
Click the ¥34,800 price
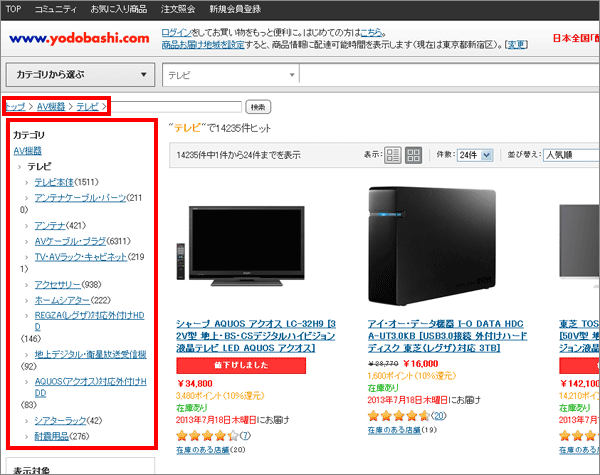tap(195, 384)
